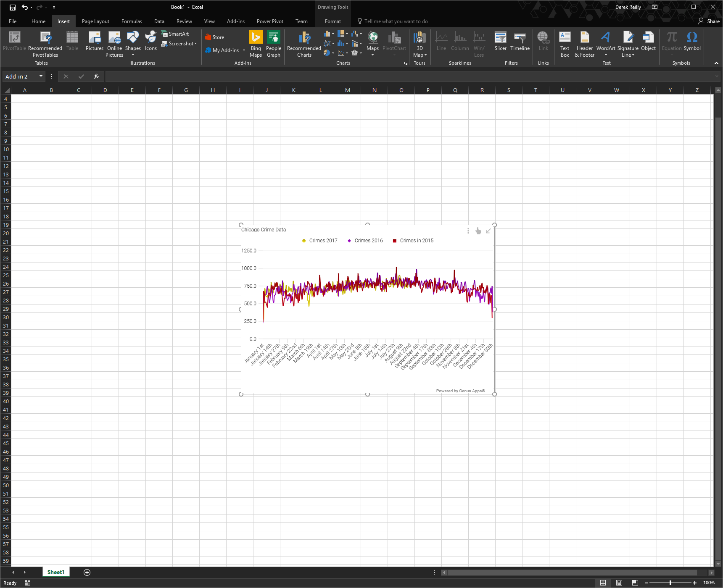Screen dimensions: 723x588
Task: Switch to Page Break Preview
Action: [635, 583]
